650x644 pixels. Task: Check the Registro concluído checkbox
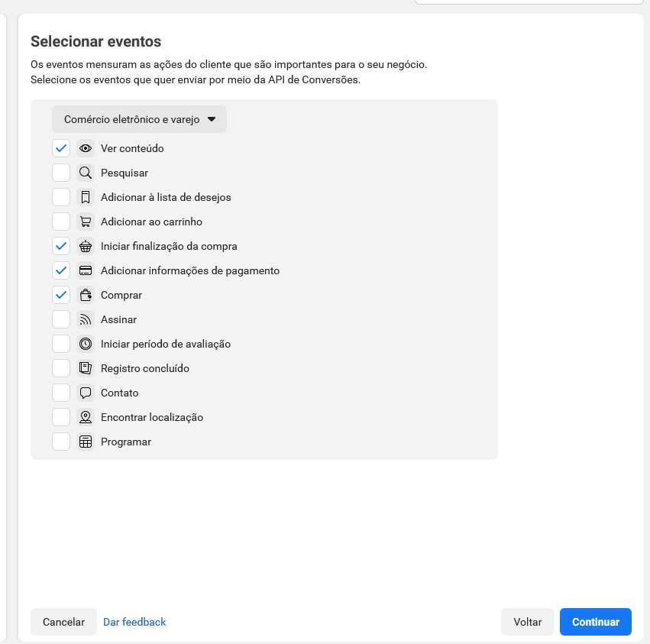pos(61,369)
